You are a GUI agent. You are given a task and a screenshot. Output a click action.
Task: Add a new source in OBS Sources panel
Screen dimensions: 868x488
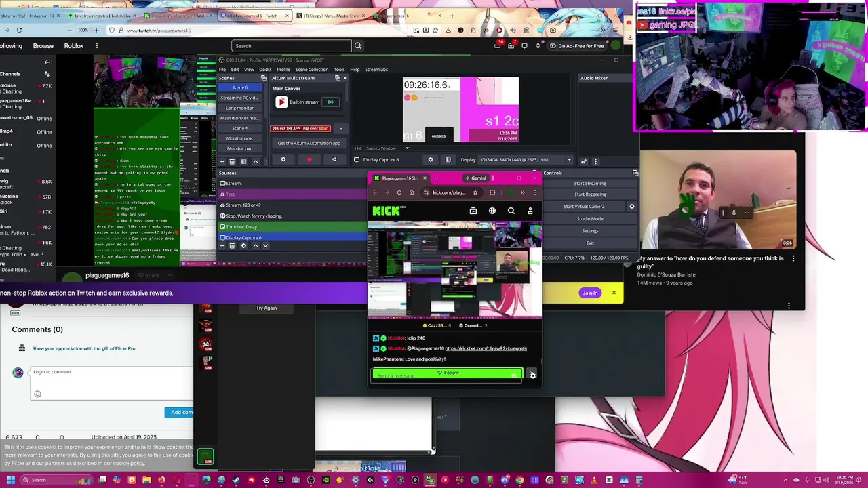point(222,245)
